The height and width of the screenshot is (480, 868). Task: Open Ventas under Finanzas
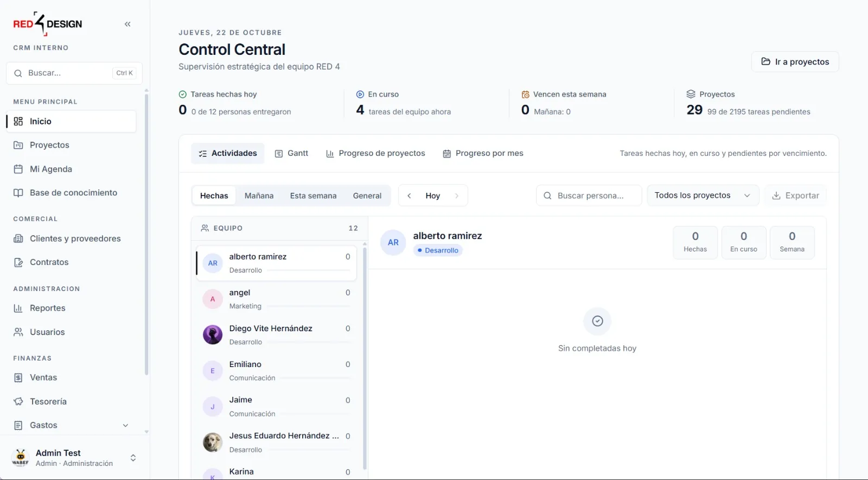coord(71,377)
